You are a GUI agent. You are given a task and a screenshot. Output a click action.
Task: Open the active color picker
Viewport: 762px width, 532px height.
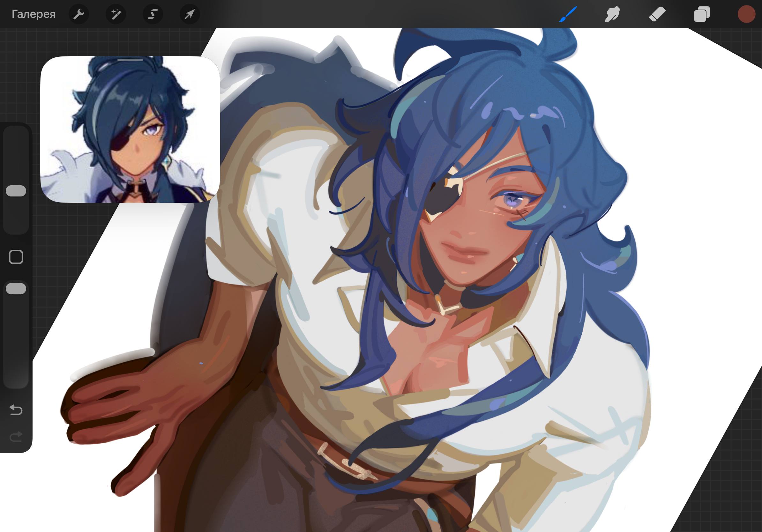click(746, 14)
